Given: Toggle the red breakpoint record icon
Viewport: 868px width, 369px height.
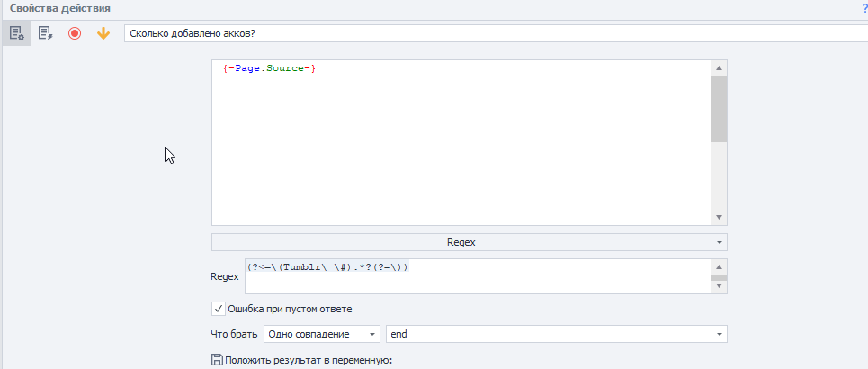Looking at the screenshot, I should tap(74, 34).
